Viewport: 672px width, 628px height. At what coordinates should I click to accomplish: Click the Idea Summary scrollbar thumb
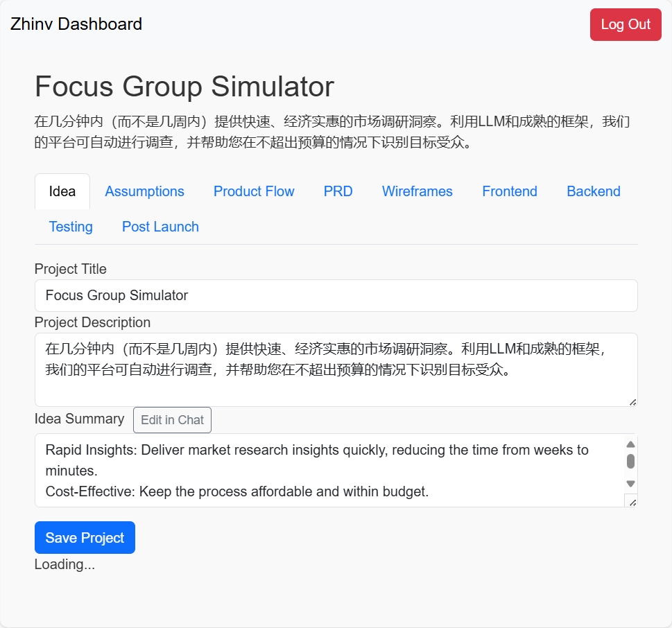pyautogui.click(x=630, y=462)
